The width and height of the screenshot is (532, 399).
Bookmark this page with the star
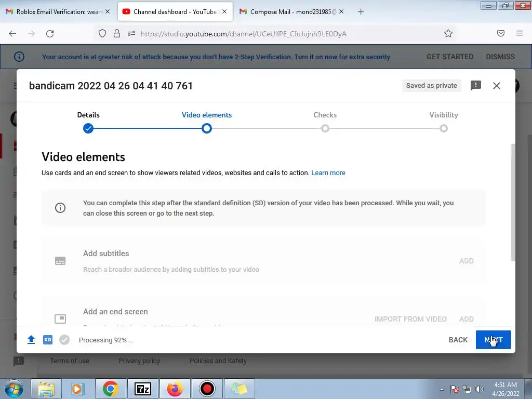[x=448, y=33]
